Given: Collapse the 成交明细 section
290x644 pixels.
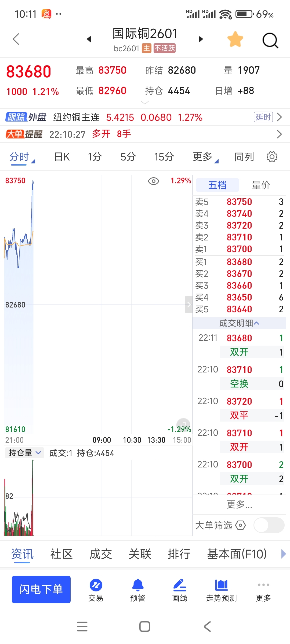Looking at the screenshot, I should pos(239,323).
